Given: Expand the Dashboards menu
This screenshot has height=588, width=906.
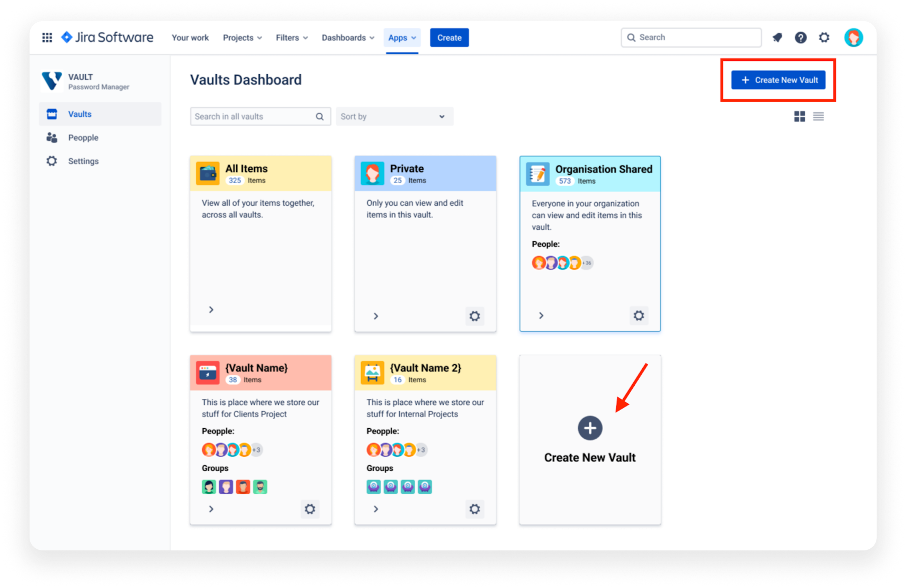Looking at the screenshot, I should (347, 37).
